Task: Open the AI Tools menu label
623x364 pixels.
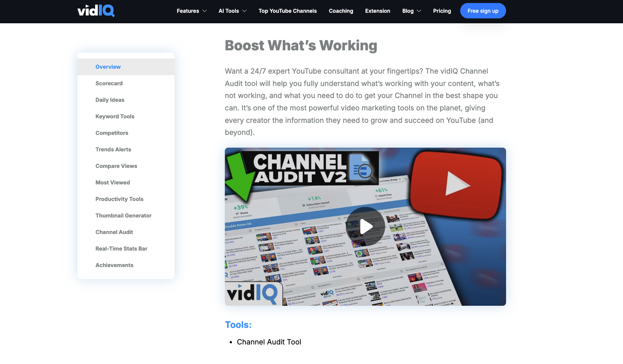Action: [x=229, y=11]
